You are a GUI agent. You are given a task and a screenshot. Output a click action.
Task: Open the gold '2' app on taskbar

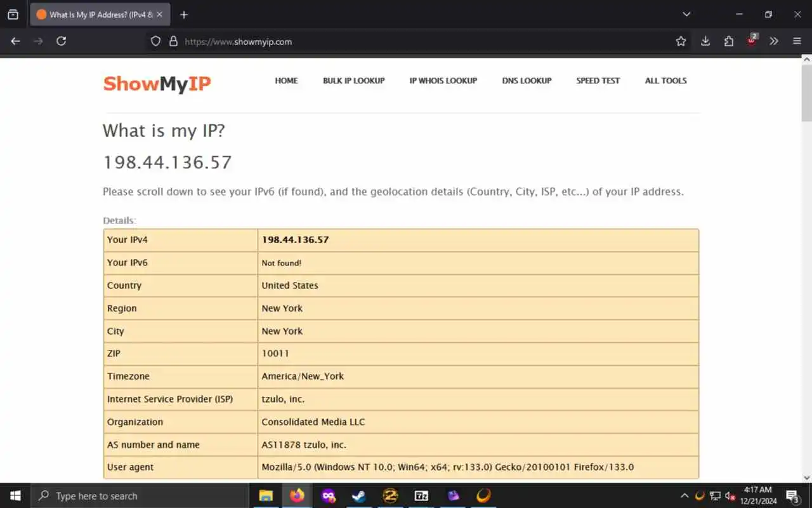[390, 496]
